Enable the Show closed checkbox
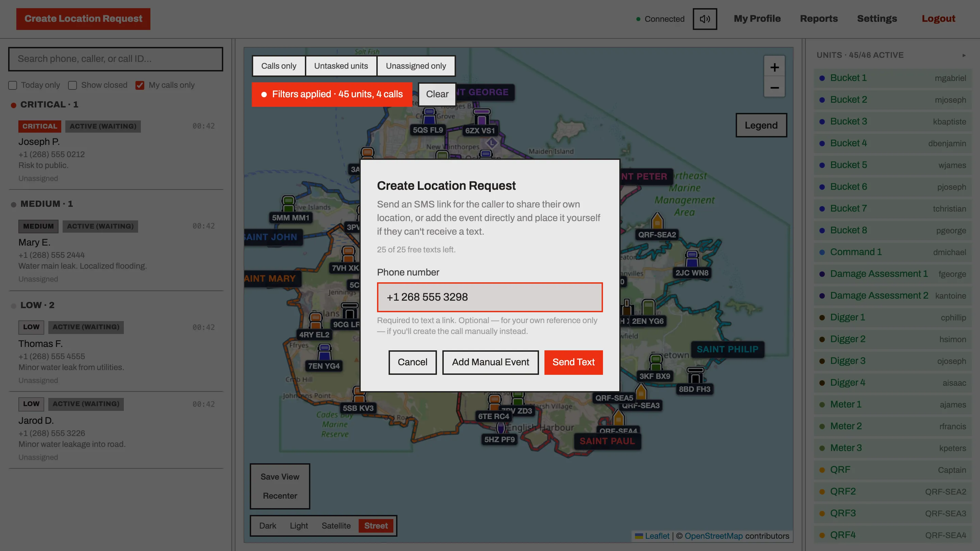This screenshot has height=551, width=980. coord(72,85)
